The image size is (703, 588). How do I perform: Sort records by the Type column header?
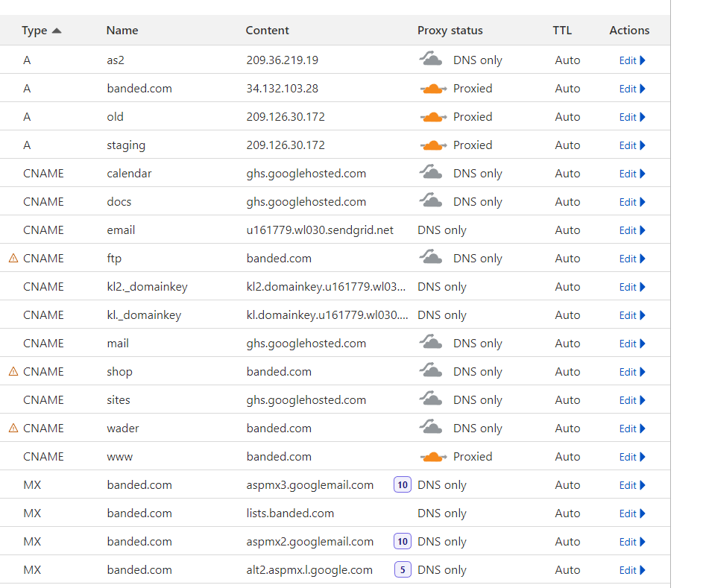(x=34, y=31)
